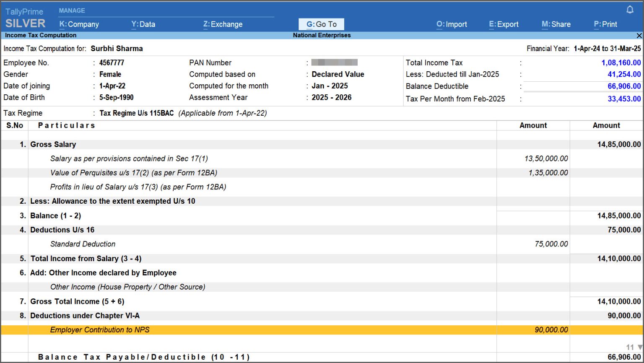Click the MANAGE label
The width and height of the screenshot is (644, 363).
[x=72, y=10]
